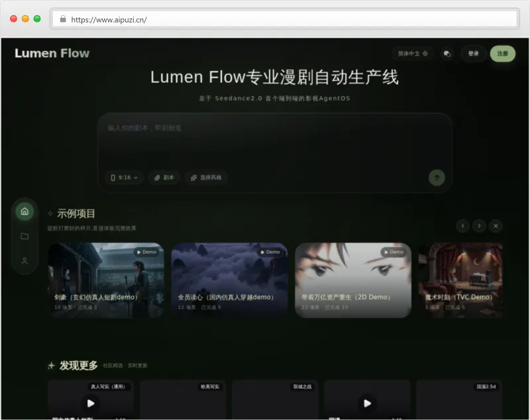The image size is (530, 420).
Task: Open the 欧美写实 community card
Action: (x=183, y=399)
